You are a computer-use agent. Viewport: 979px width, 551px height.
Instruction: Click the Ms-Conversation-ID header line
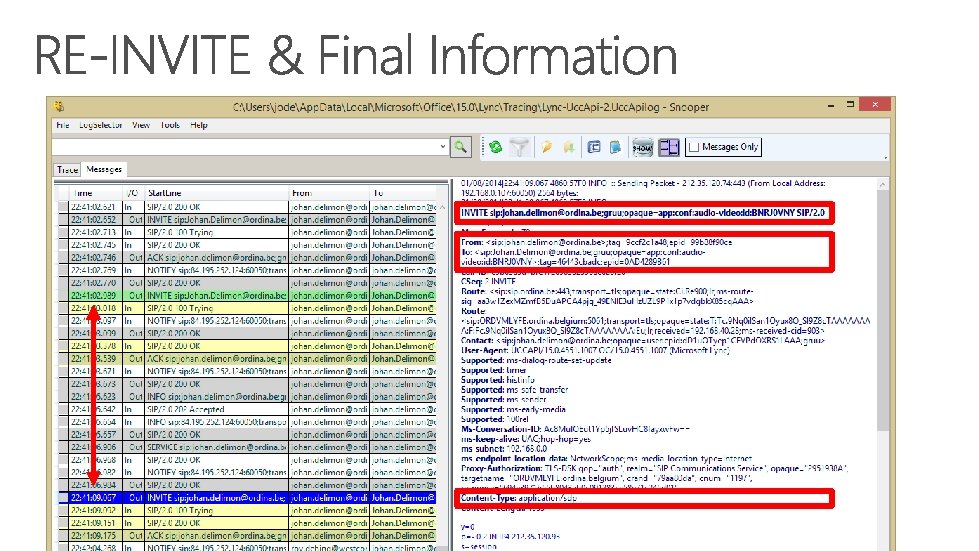pos(576,429)
